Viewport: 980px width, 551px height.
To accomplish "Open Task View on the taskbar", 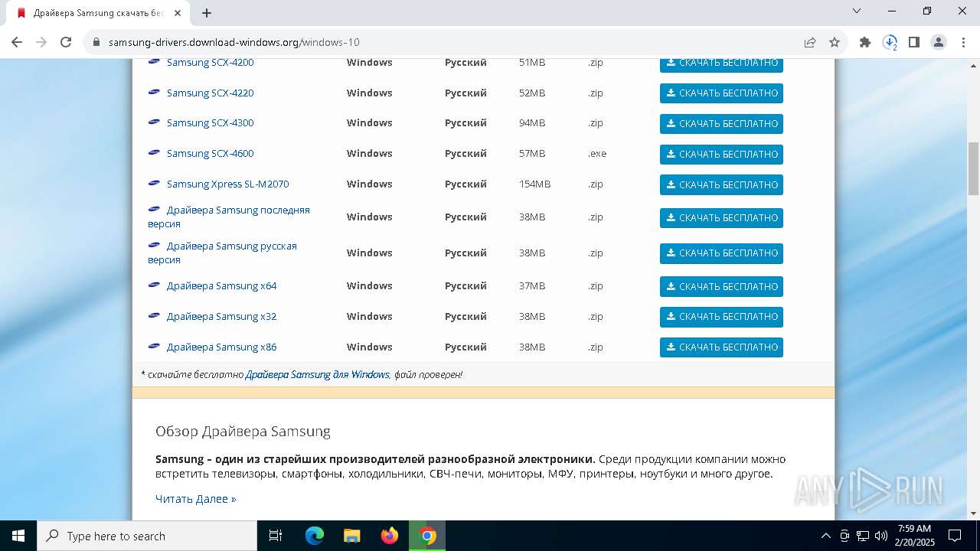I will (276, 536).
